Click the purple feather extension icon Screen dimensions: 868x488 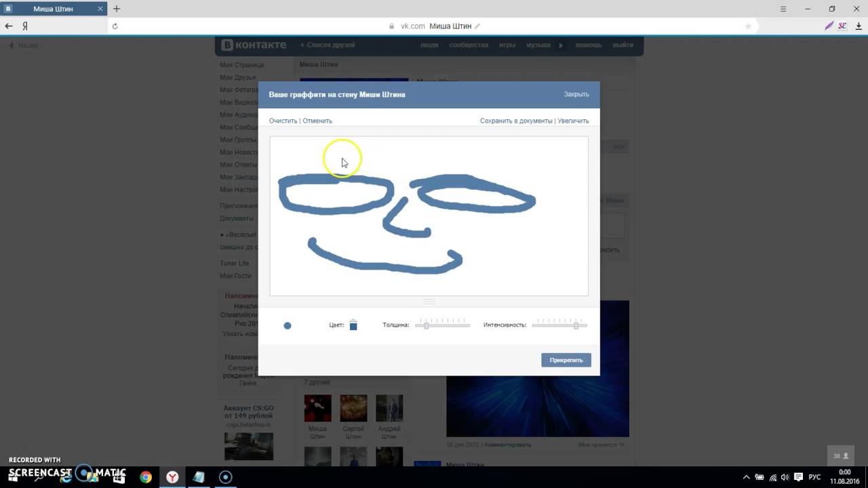[829, 26]
